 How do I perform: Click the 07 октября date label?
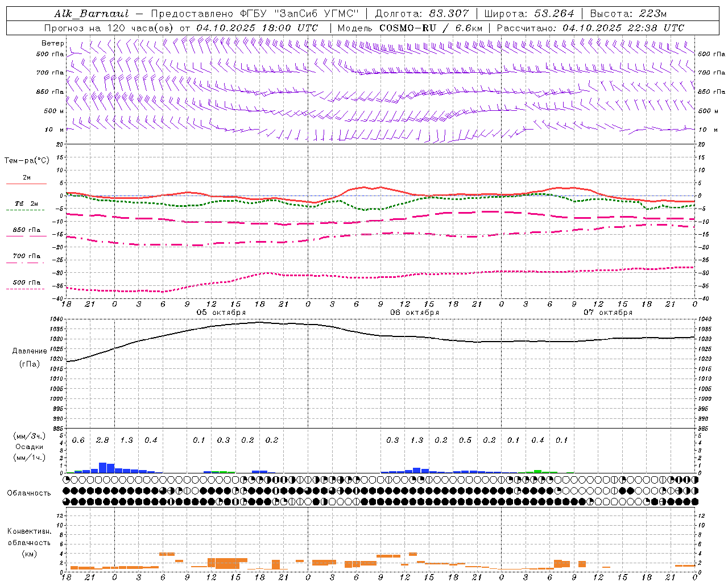pos(608,312)
